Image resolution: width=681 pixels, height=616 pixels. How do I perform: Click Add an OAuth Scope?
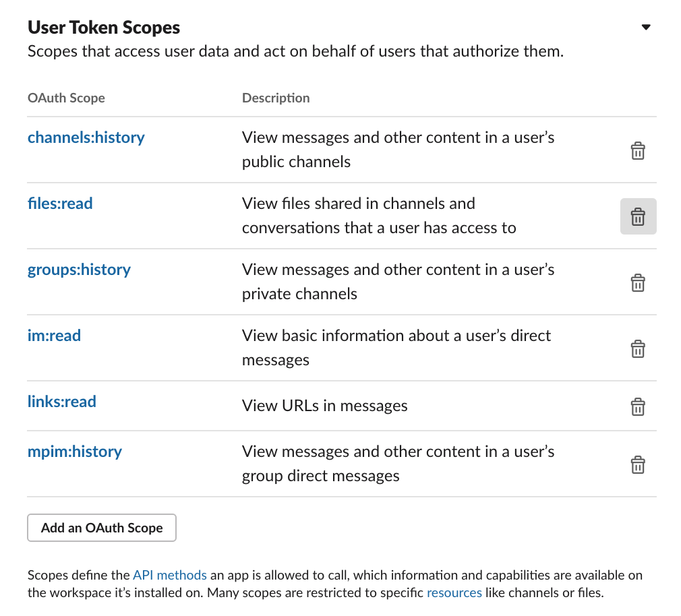(101, 528)
